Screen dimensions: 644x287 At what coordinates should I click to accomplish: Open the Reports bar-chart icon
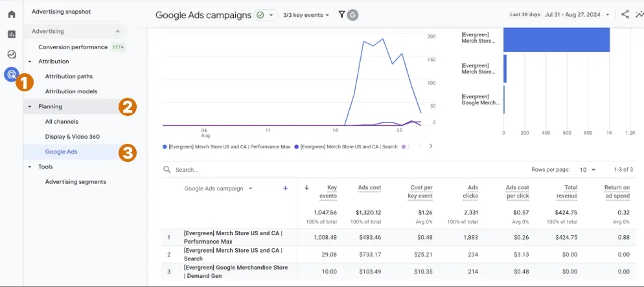(12, 34)
